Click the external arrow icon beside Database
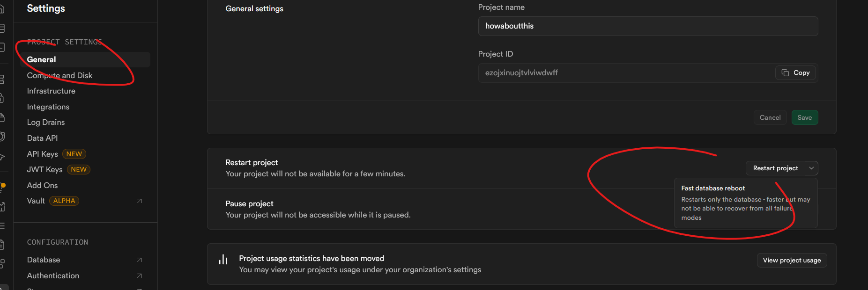Image resolution: width=868 pixels, height=290 pixels. pyautogui.click(x=139, y=260)
